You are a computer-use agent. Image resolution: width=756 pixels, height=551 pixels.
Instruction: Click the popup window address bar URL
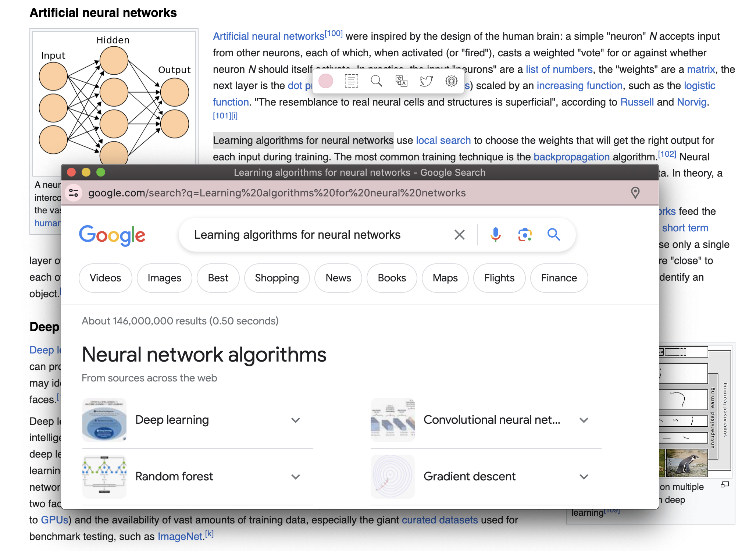[x=277, y=193]
